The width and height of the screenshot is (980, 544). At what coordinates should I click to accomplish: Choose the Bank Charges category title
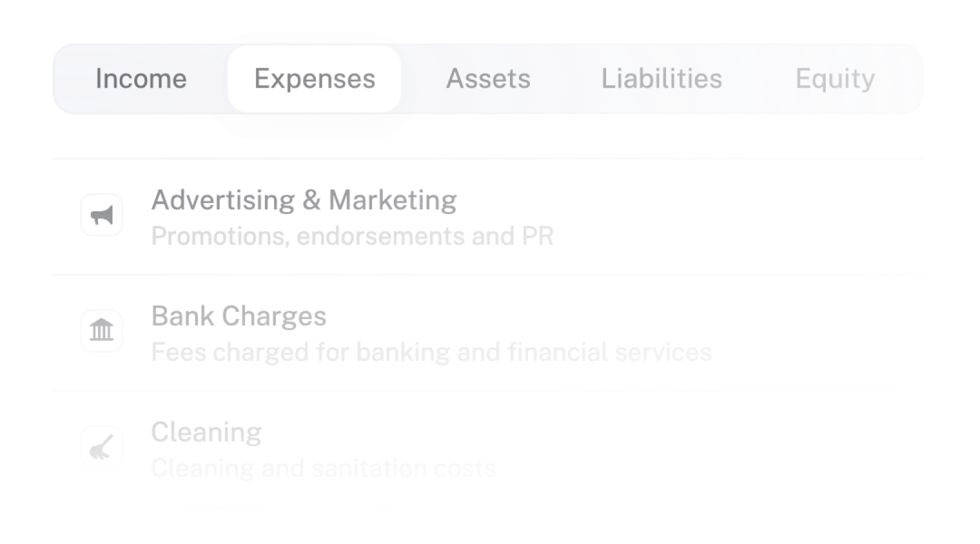coord(239,316)
